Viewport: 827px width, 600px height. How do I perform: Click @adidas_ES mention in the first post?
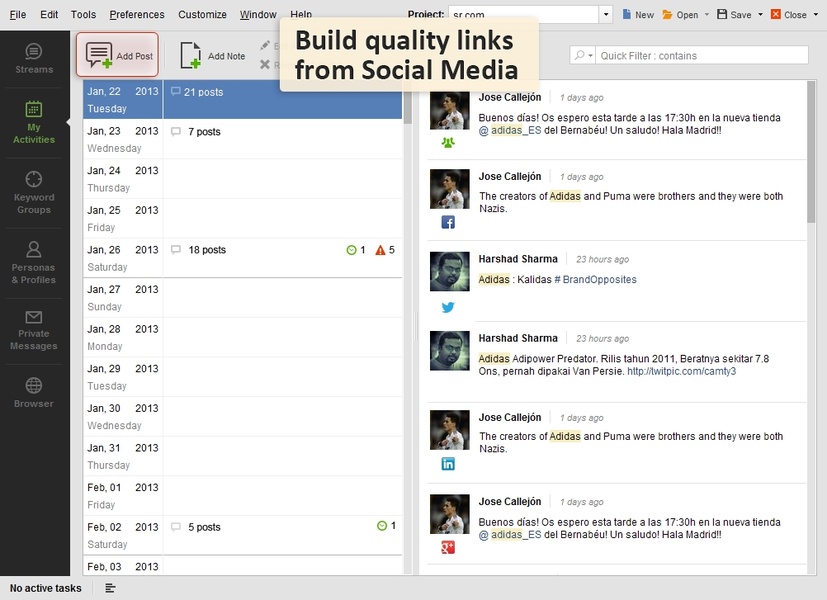pyautogui.click(x=509, y=130)
